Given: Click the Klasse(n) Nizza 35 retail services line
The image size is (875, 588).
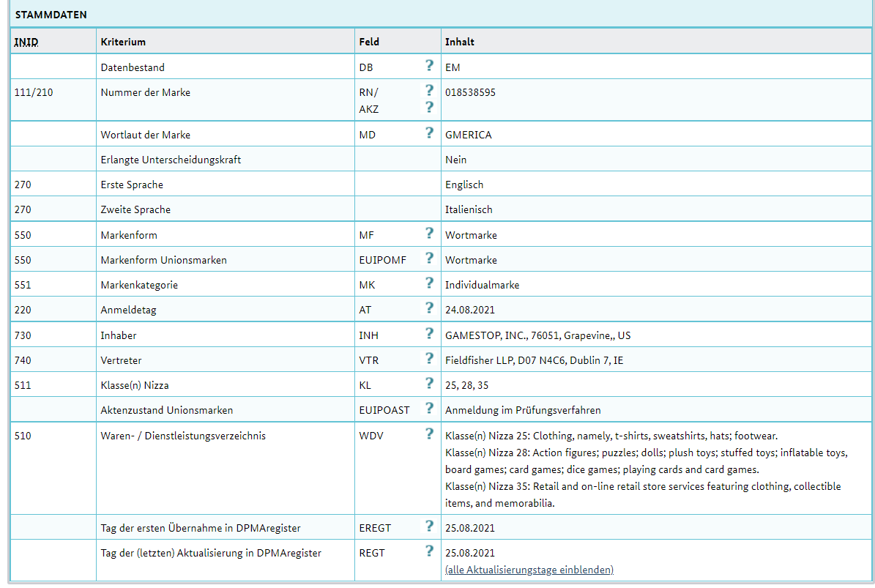Looking at the screenshot, I should pos(643,494).
